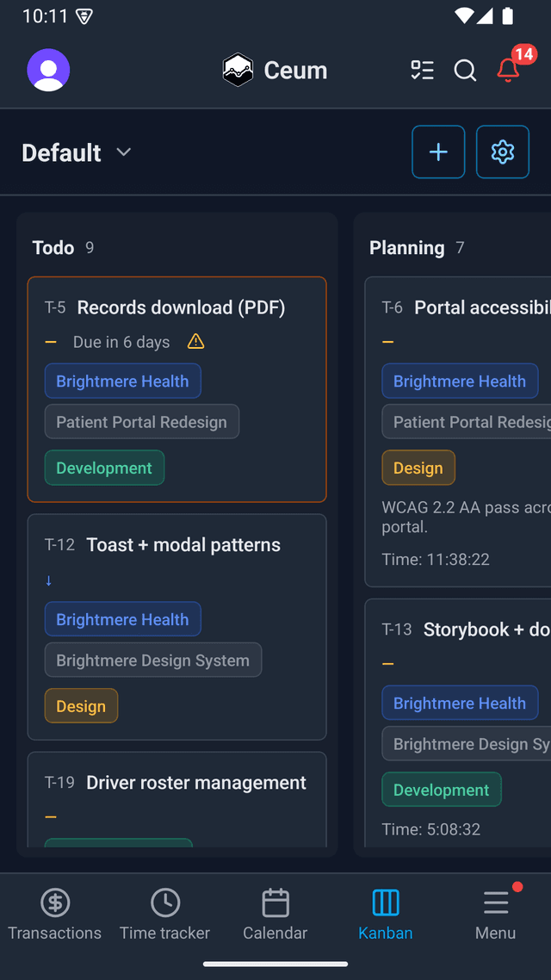Tap the WCAG 2.2 AA description text
The height and width of the screenshot is (980, 551).
[466, 517]
